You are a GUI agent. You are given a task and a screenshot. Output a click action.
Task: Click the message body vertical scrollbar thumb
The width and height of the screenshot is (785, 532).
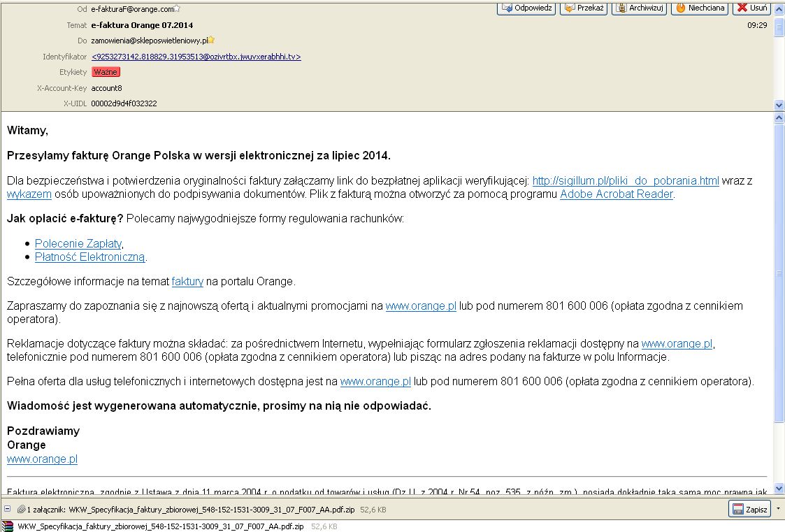(779, 273)
